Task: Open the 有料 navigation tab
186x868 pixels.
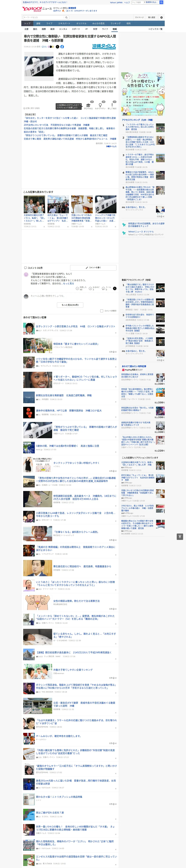Action: click(128, 24)
